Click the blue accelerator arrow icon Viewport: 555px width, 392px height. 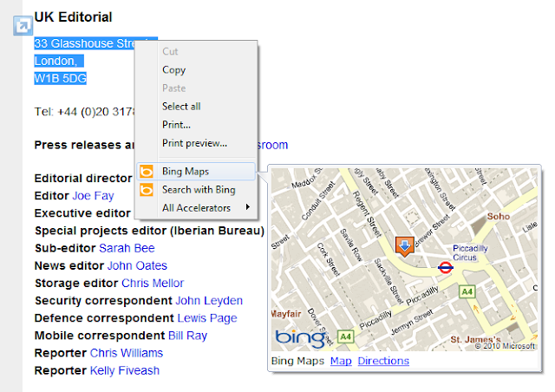tap(23, 26)
